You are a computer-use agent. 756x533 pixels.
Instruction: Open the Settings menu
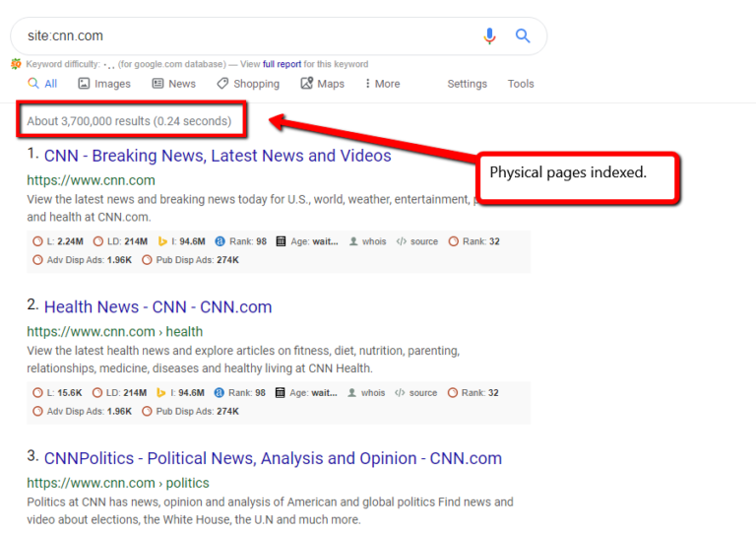click(x=467, y=84)
